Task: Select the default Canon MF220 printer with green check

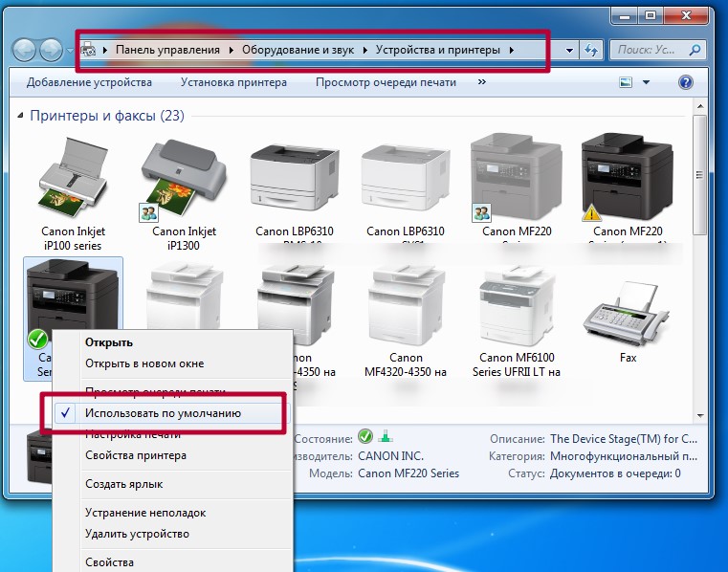Action: (x=72, y=297)
